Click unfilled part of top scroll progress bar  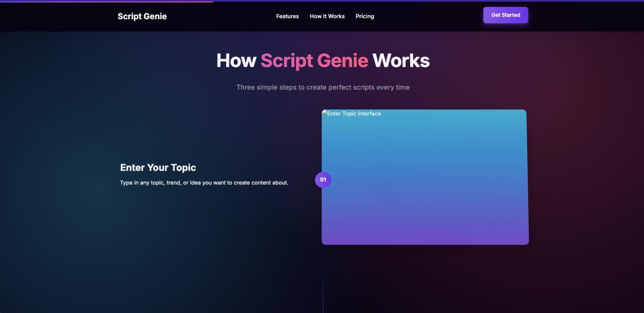[428, 1]
